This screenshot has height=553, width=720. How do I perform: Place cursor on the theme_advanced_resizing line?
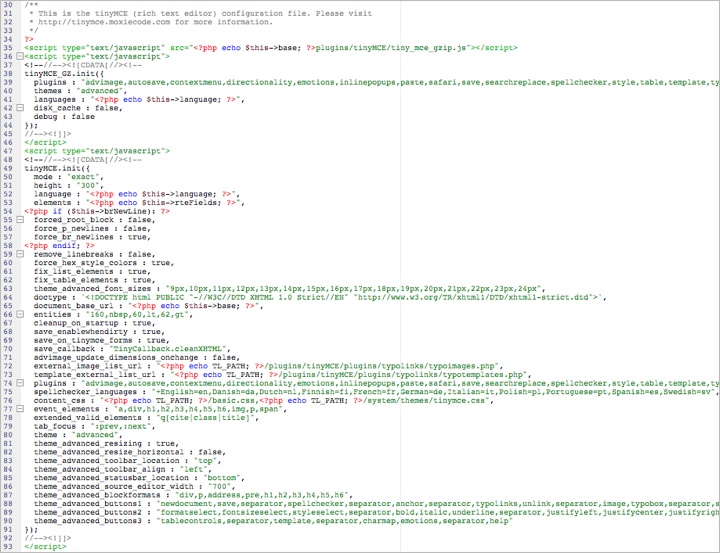[105, 443]
